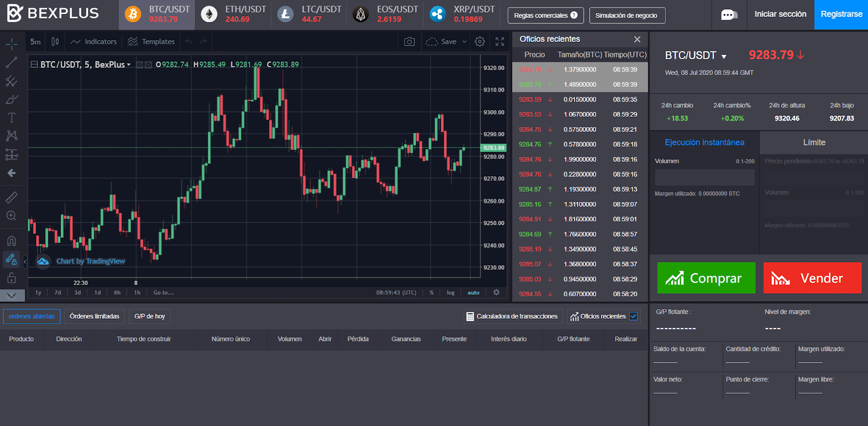868x426 pixels.
Task: Open chart settings gear in top toolbar
Action: [x=480, y=42]
